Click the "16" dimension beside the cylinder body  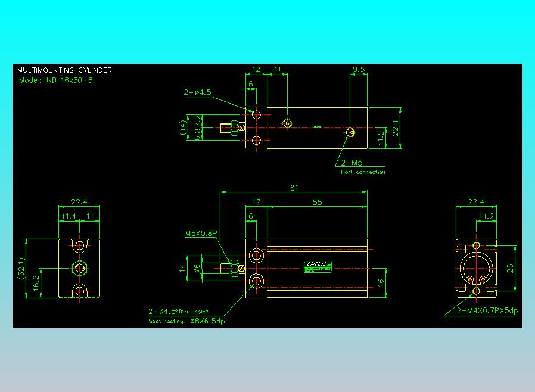[381, 282]
